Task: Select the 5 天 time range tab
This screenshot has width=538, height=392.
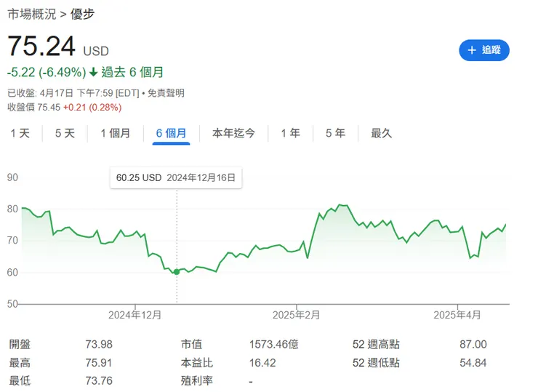Action: (65, 133)
